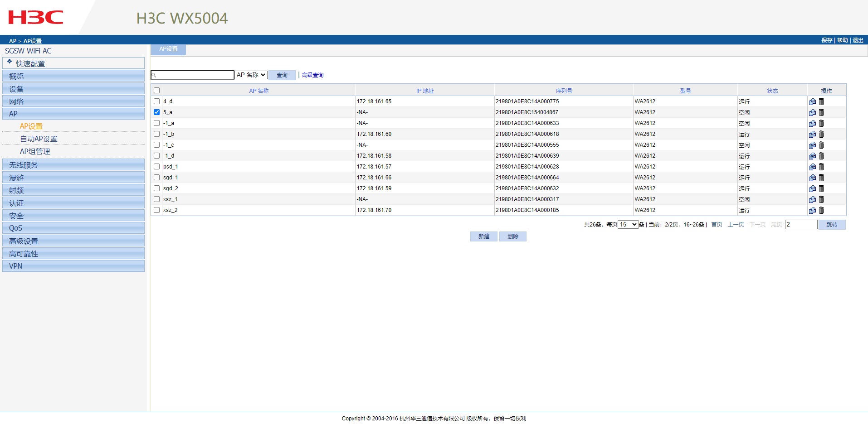
Task: Open the VPN sidebar menu
Action: point(73,266)
